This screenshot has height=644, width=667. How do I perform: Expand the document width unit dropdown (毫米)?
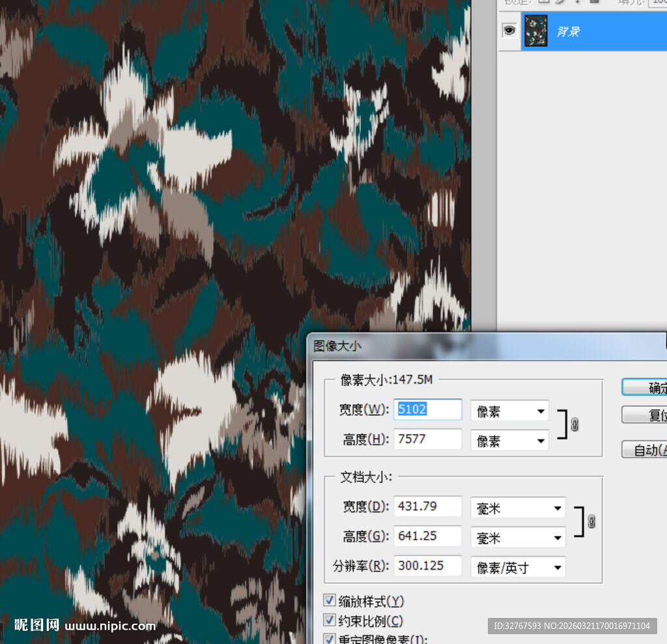[x=518, y=508]
